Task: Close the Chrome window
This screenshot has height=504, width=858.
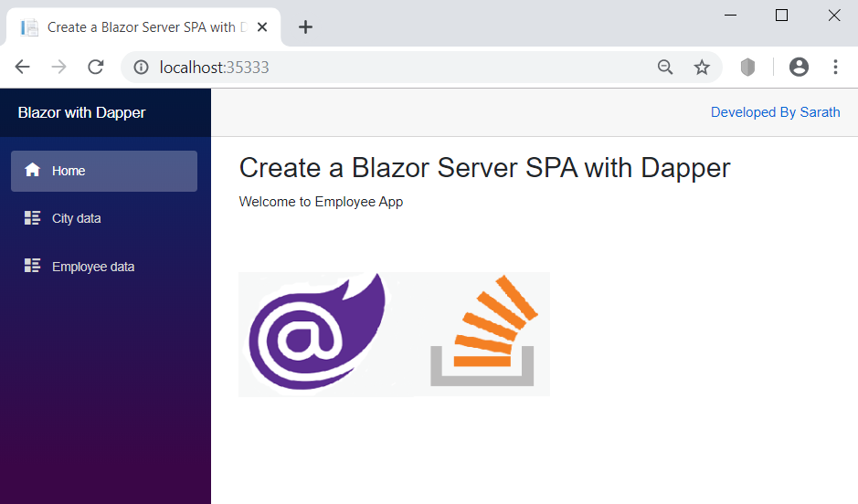Action: coord(834,16)
